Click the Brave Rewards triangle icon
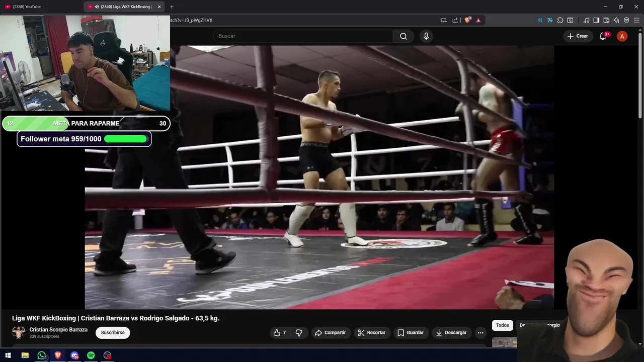The image size is (644, 362). (x=478, y=20)
